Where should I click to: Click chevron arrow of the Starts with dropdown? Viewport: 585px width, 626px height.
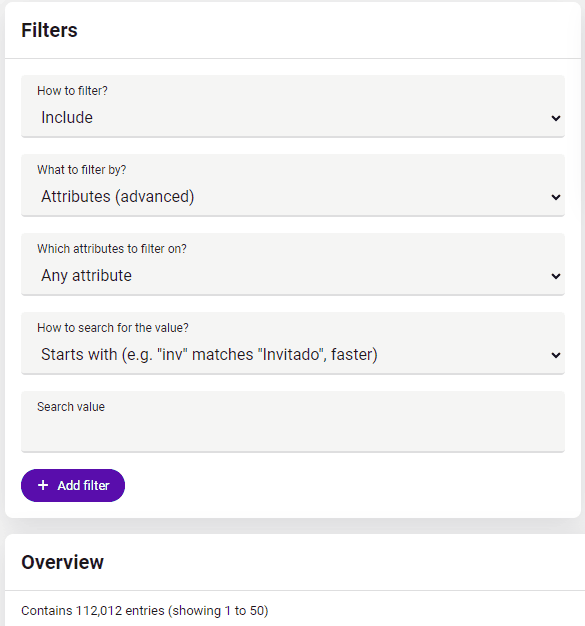click(x=555, y=355)
